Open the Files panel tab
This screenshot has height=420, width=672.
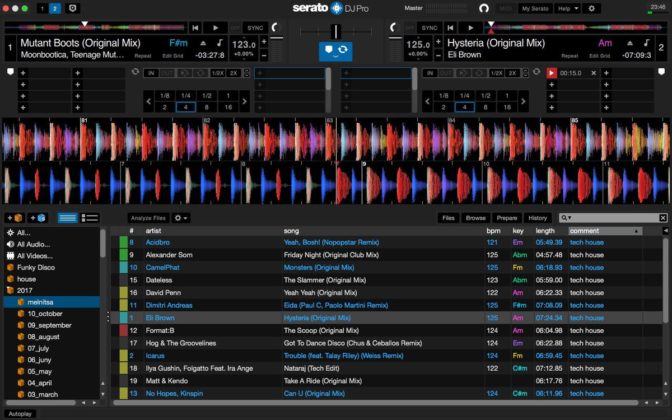(x=448, y=218)
